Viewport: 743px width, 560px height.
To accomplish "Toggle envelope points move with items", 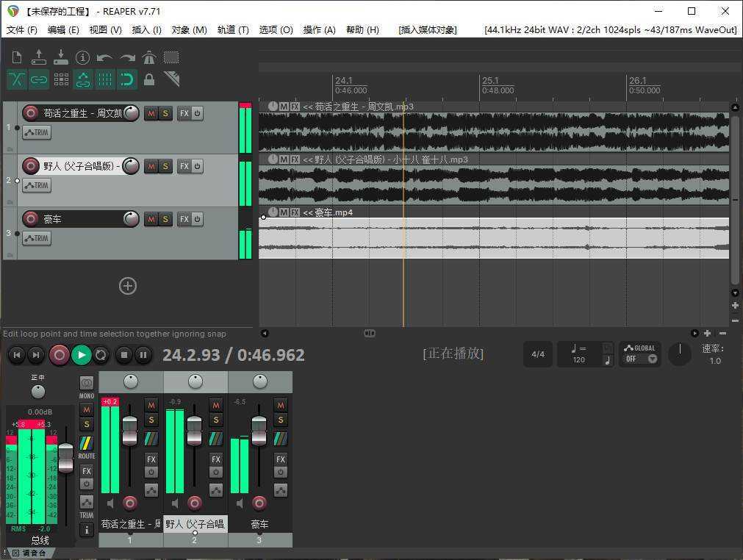I will pos(83,79).
